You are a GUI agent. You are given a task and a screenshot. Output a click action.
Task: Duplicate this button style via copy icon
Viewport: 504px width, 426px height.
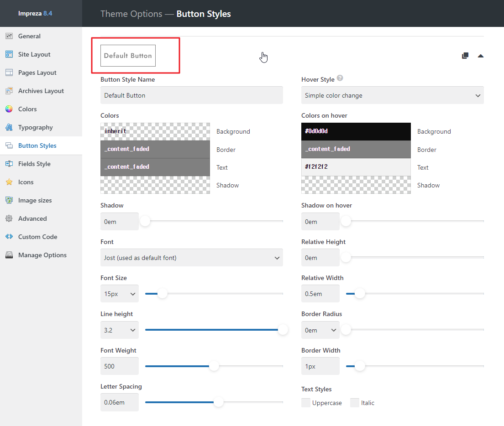coord(465,56)
